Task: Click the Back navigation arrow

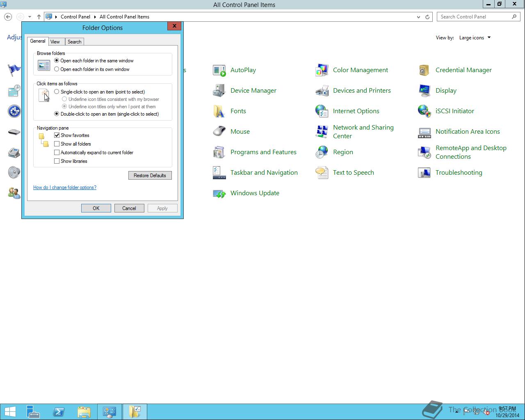Action: coord(8,17)
